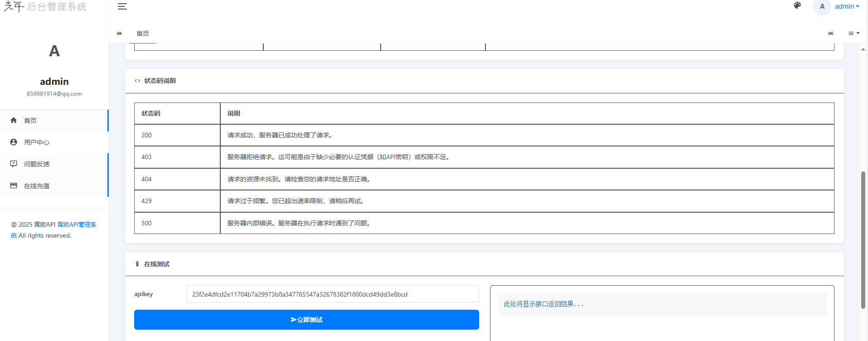Open 用户中心 in the sidebar
Viewport: 868px width, 341px height.
[37, 142]
